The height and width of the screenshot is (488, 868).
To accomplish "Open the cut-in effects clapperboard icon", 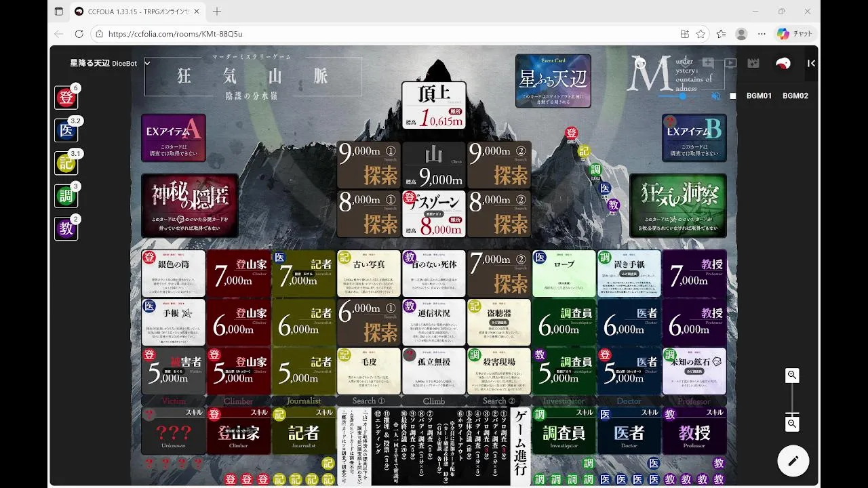I will (753, 63).
